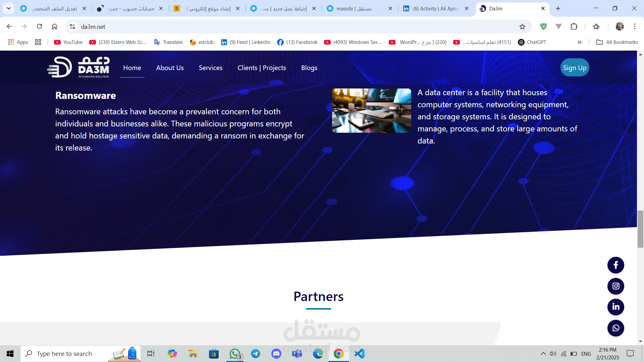
Task: Click the data center article thumbnail
Action: 371,111
